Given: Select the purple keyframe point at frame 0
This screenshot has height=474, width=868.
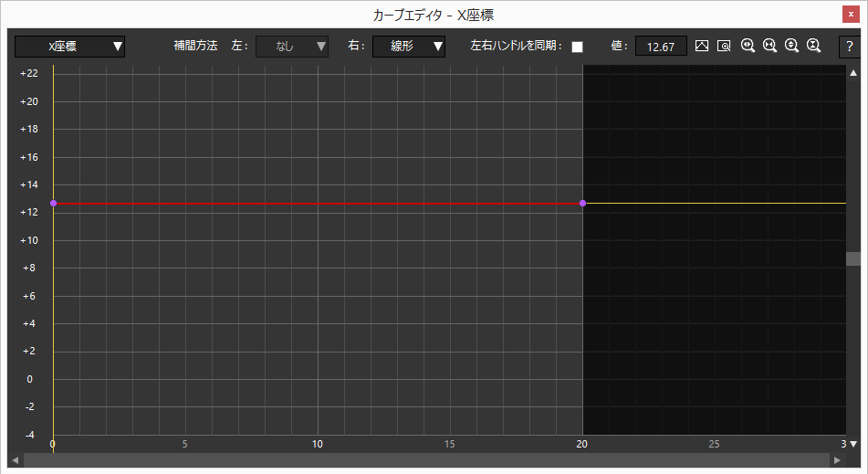Looking at the screenshot, I should (53, 204).
